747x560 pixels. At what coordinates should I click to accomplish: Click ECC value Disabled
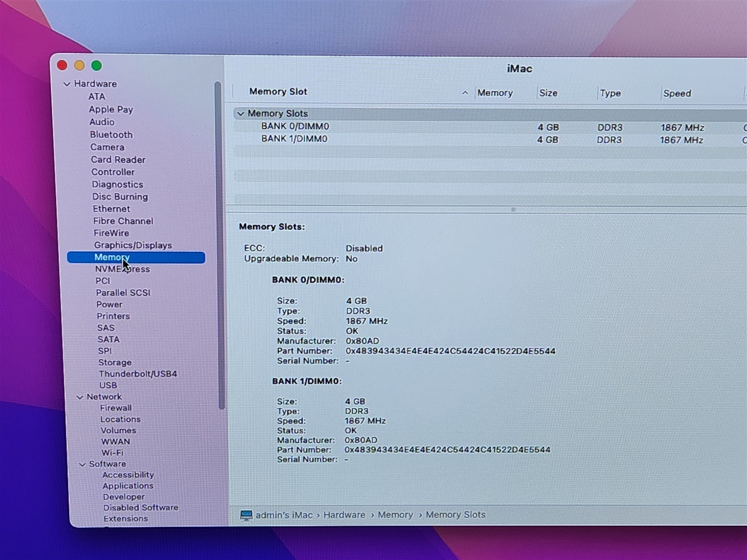364,248
